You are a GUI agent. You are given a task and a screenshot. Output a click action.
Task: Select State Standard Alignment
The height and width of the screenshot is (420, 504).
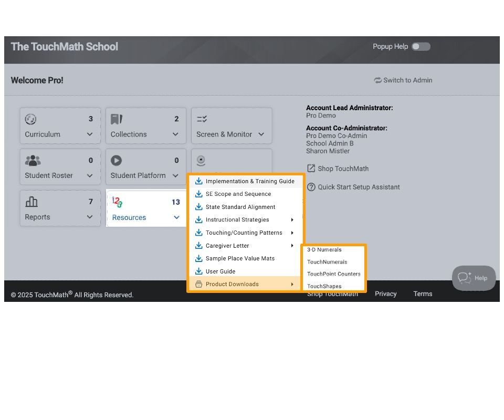[x=245, y=207]
